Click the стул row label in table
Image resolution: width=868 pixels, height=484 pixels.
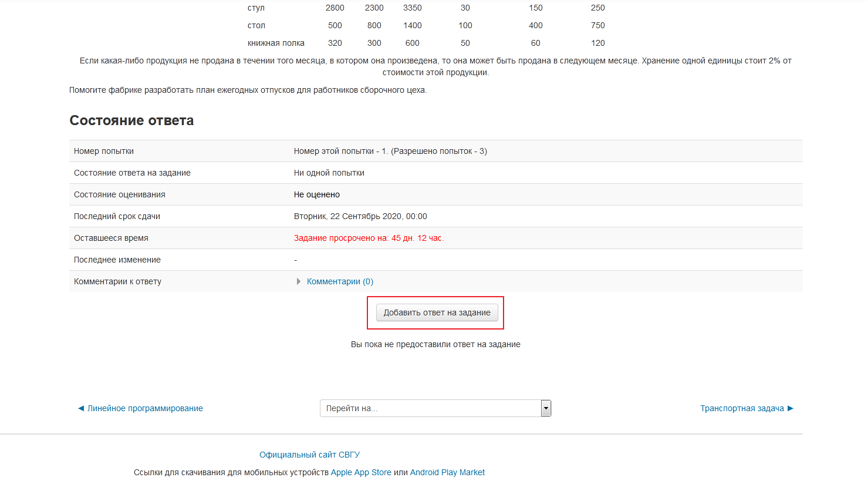[256, 8]
